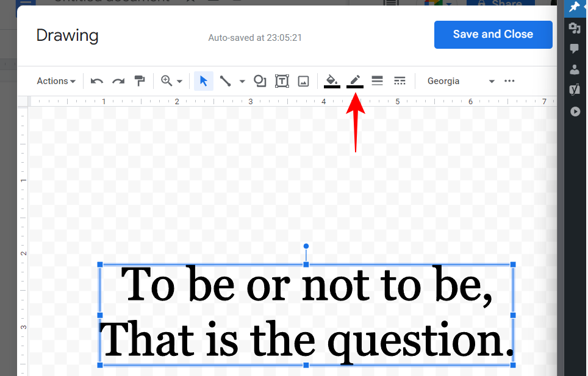This screenshot has width=588, height=376.
Task: Click the Save and Close button
Action: pos(493,34)
